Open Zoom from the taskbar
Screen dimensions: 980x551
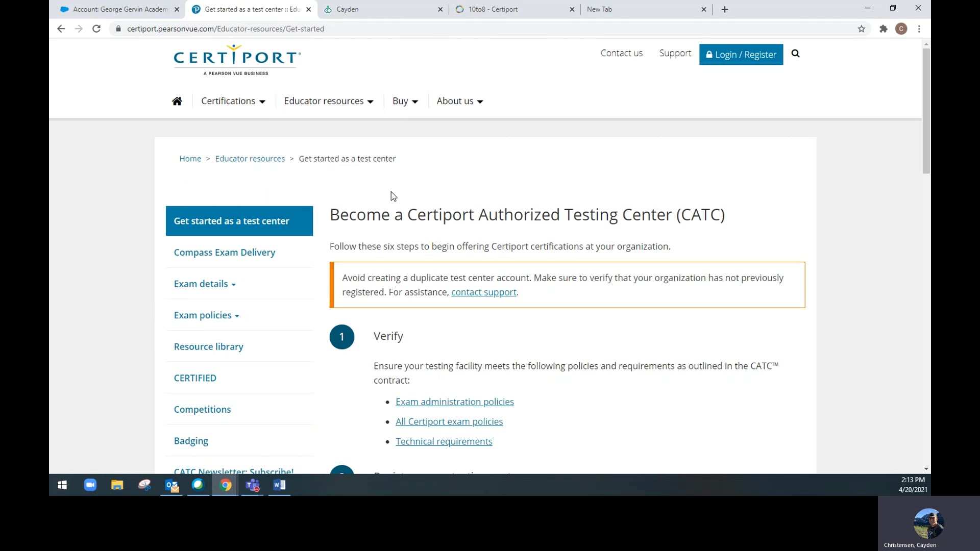coord(90,485)
